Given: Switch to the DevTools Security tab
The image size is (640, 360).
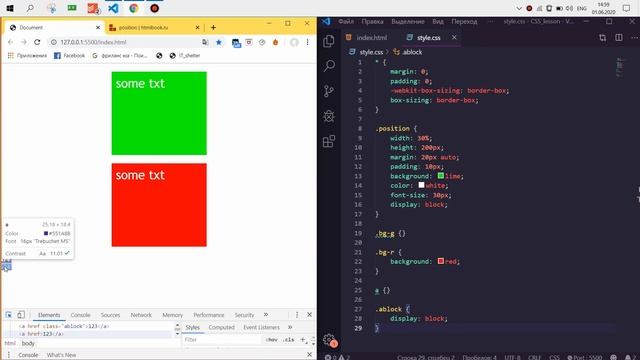Looking at the screenshot, I should tap(244, 315).
